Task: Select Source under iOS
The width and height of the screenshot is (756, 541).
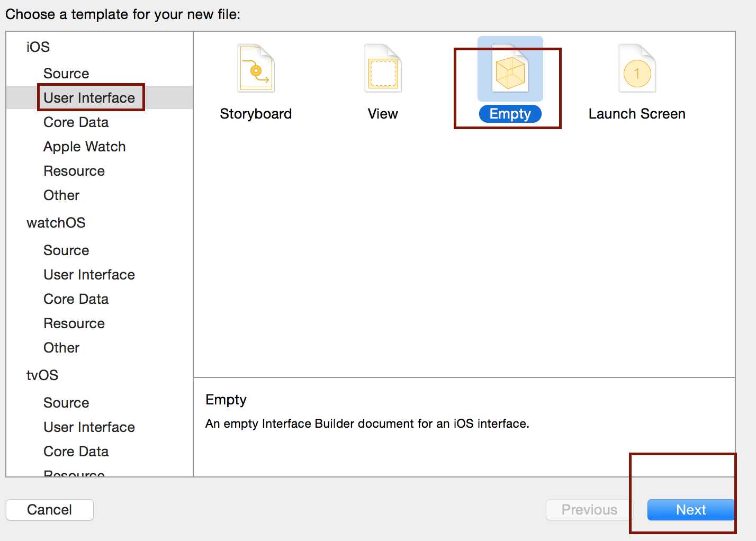Action: pos(66,74)
